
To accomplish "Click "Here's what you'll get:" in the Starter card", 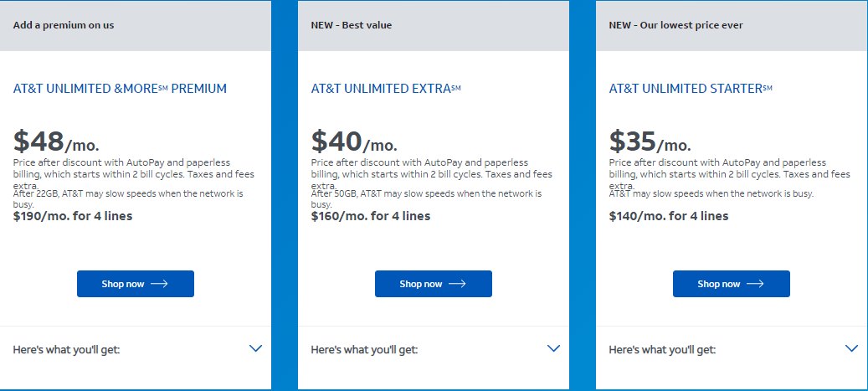I will coord(662,349).
